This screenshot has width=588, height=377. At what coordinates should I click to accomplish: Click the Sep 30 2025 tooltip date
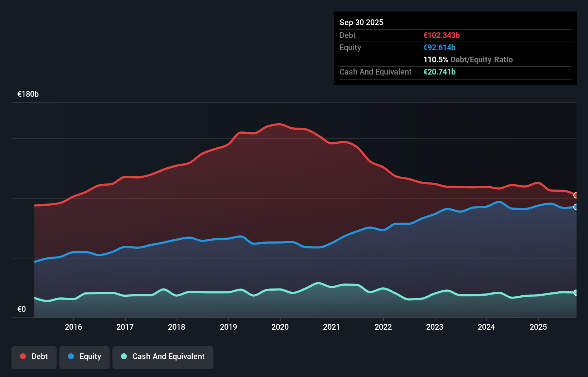[x=361, y=22]
